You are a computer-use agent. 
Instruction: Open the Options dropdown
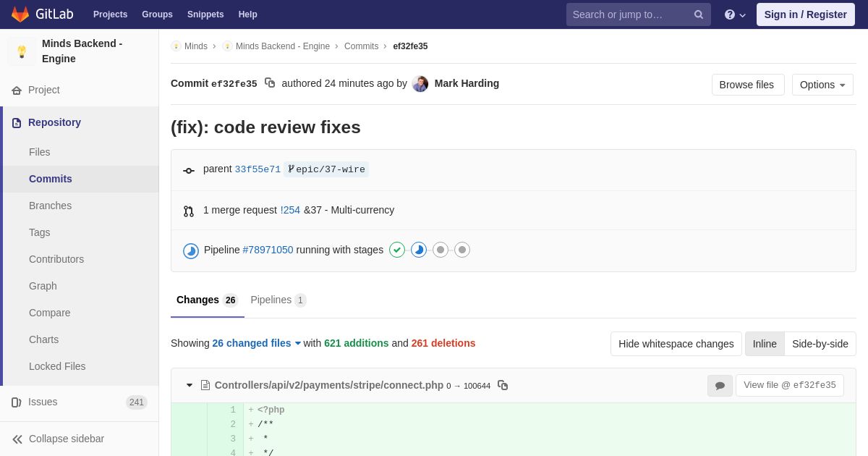click(822, 85)
